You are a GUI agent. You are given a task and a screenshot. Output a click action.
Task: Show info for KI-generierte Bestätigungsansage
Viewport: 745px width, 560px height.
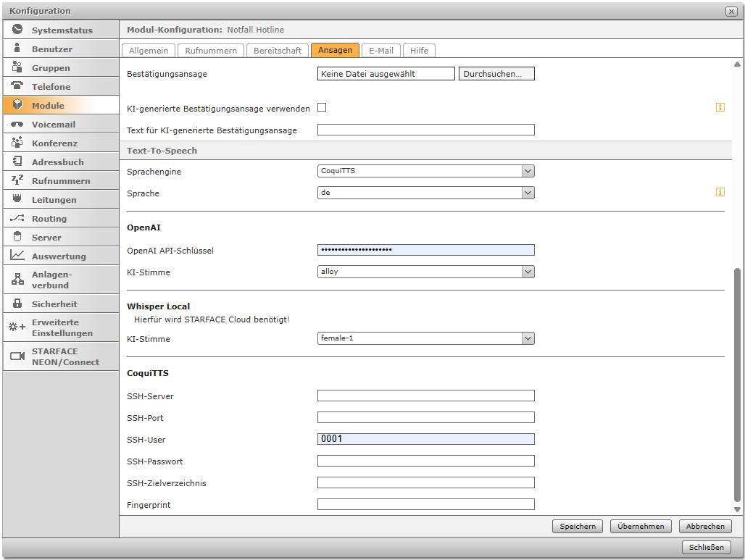tap(720, 107)
